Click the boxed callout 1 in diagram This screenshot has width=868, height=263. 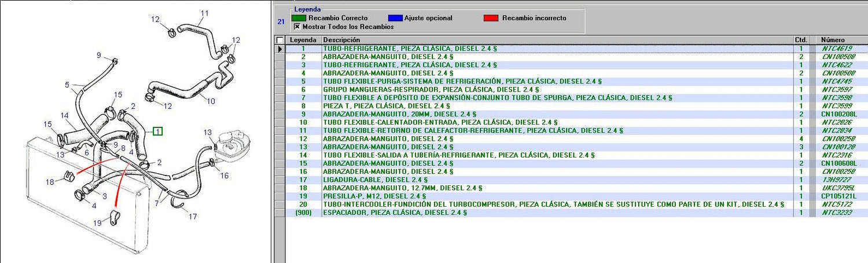(157, 131)
